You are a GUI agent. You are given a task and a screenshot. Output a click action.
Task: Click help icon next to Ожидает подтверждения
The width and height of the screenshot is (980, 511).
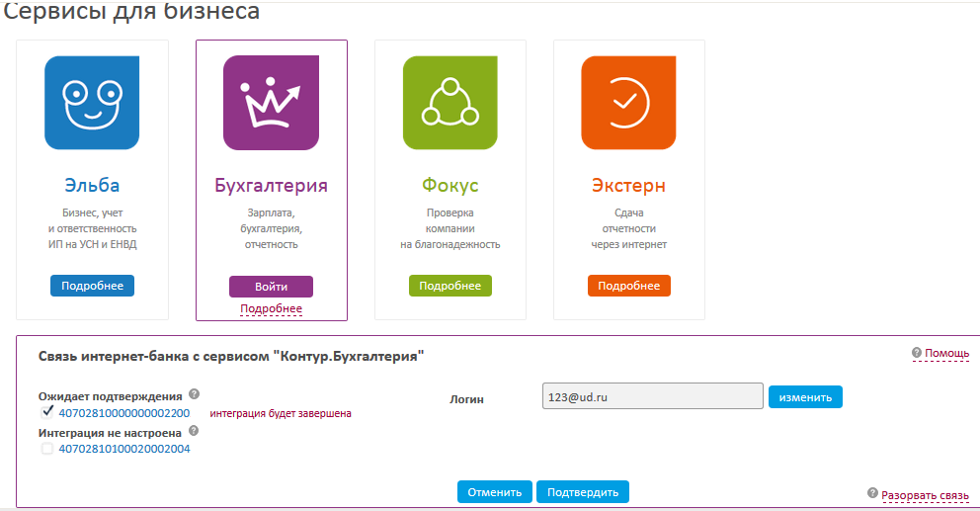[195, 394]
